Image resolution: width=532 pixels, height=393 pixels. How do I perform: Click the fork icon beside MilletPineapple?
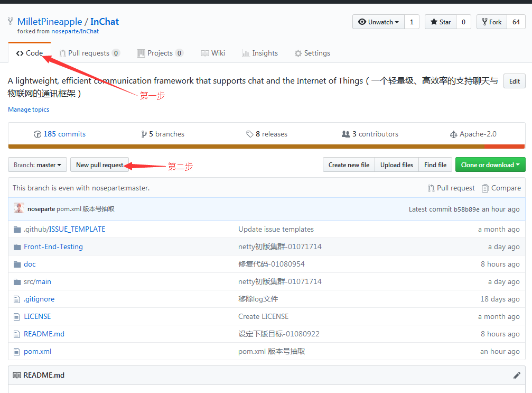[x=11, y=21]
